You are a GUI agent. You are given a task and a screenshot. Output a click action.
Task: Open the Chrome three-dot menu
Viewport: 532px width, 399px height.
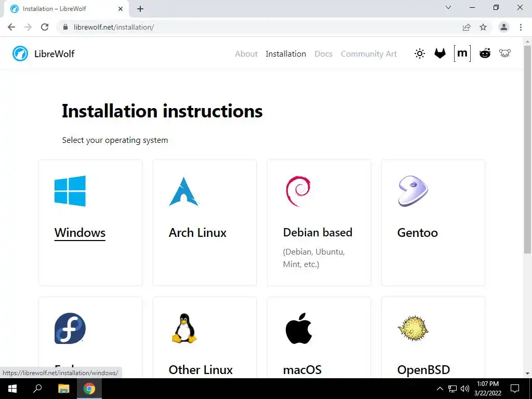[521, 27]
